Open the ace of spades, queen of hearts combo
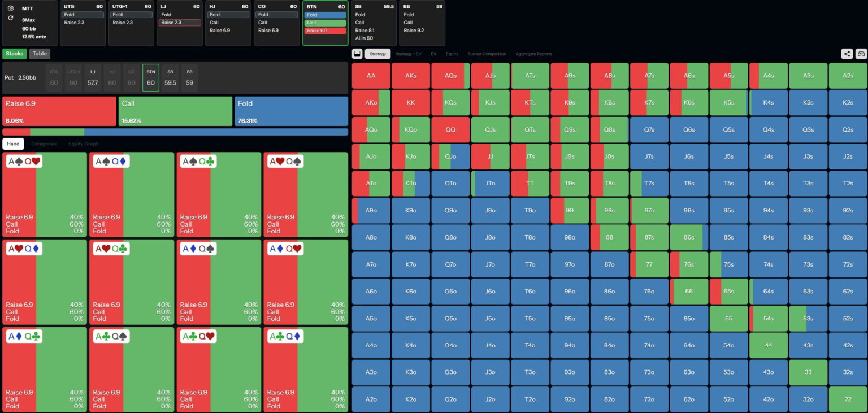 [45, 194]
